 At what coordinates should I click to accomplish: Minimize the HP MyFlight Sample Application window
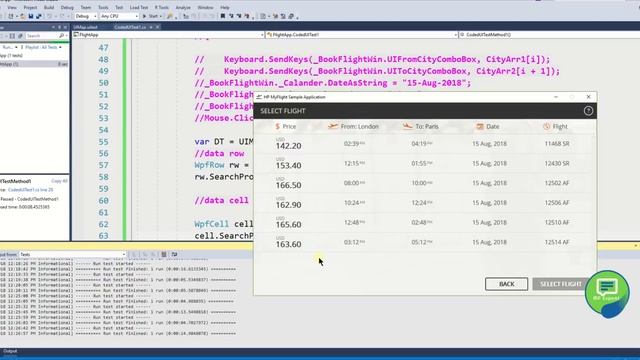(x=556, y=97)
